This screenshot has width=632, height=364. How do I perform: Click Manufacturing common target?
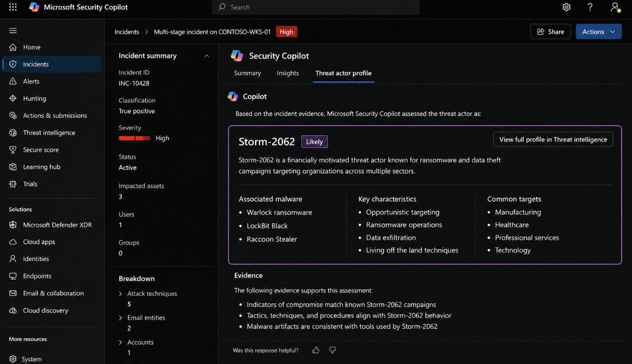[518, 212]
